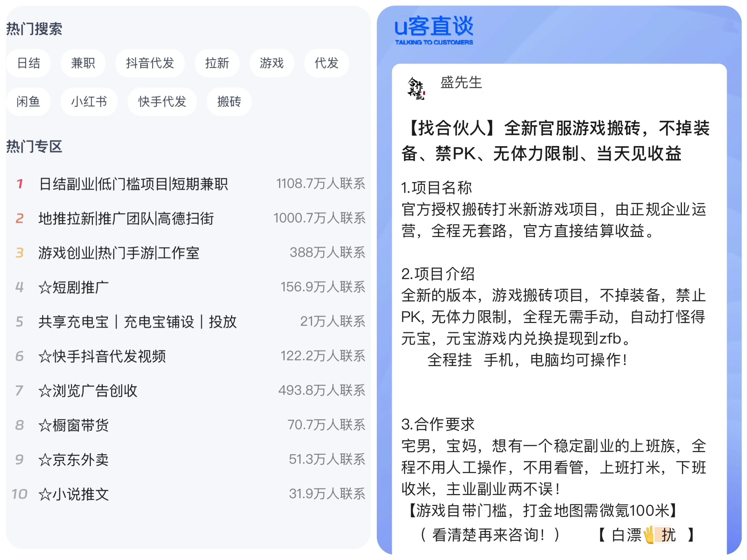Click the 388万人联系 count

328,253
